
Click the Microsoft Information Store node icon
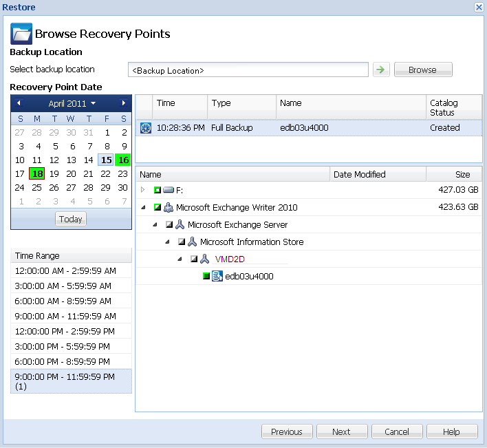tap(193, 242)
